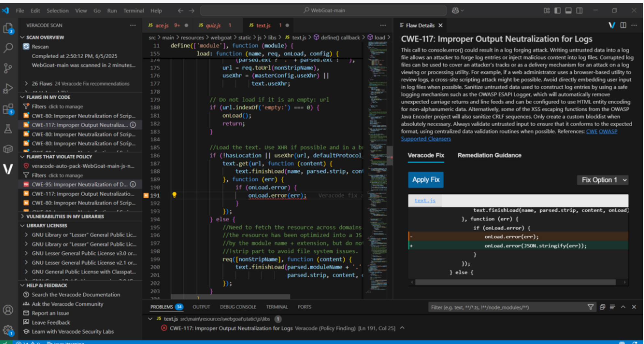Screen dimensions: 644x344
Task: Collapse all problems in panel
Action: click(x=602, y=307)
